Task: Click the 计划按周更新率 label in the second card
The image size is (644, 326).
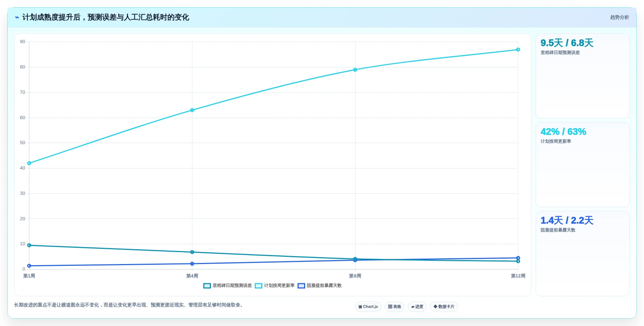Action: coord(556,141)
